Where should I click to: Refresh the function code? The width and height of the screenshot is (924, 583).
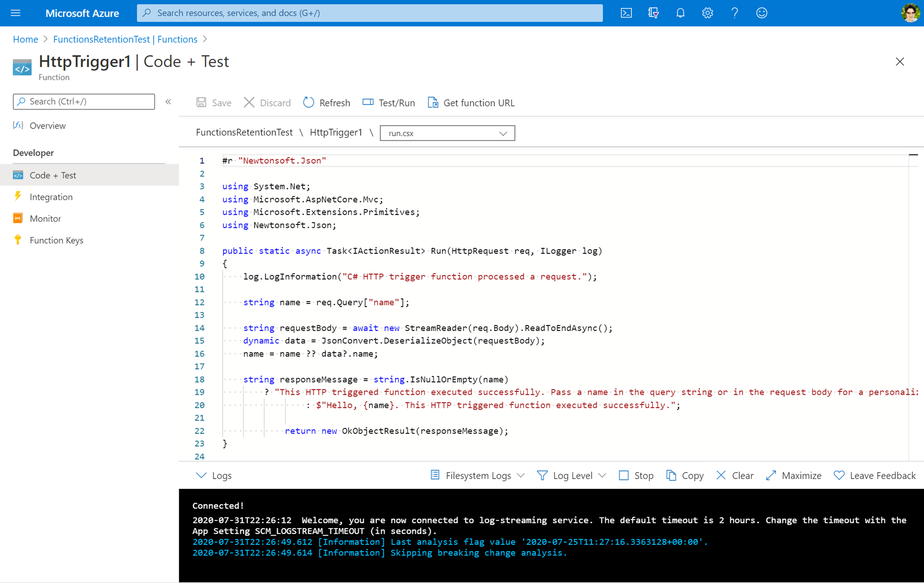point(327,103)
